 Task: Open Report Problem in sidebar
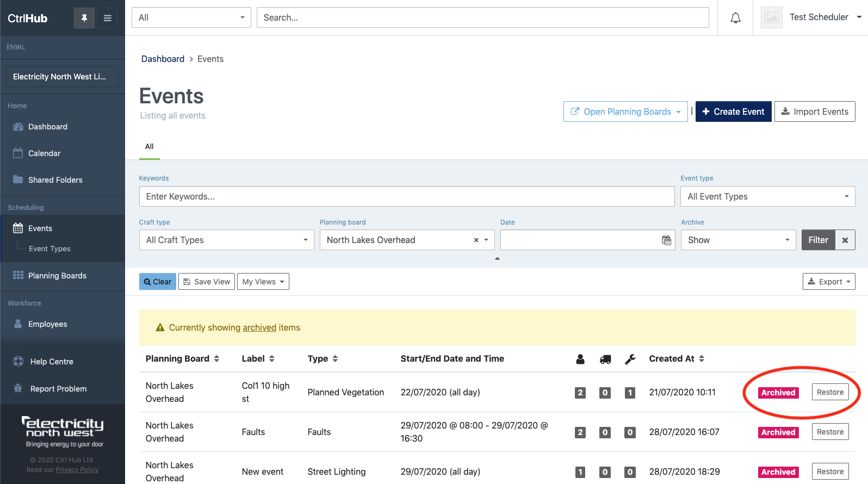pyautogui.click(x=58, y=389)
